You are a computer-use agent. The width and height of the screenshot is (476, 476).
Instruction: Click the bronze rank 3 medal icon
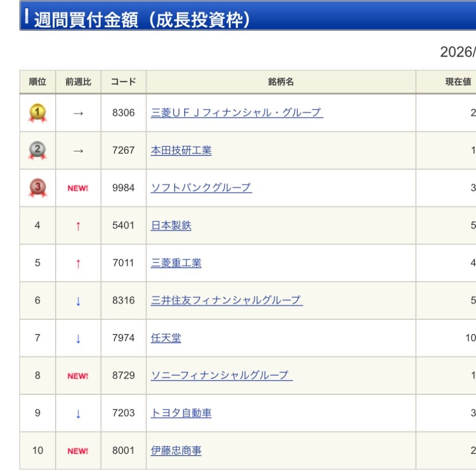pos(37,188)
